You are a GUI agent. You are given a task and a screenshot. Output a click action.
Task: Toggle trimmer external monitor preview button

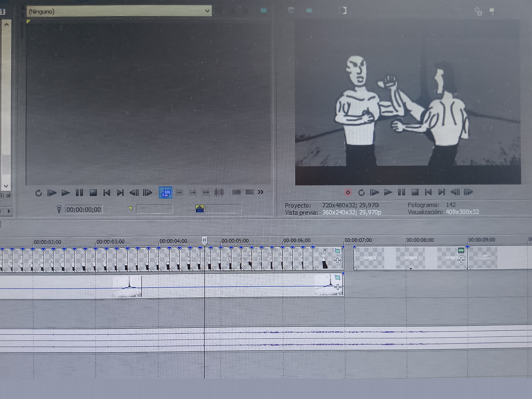[x=165, y=193]
